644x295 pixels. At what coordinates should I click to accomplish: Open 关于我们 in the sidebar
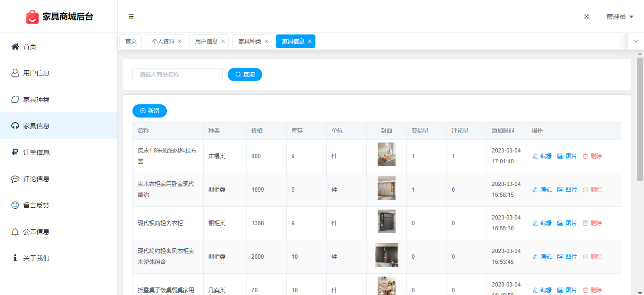coord(36,258)
